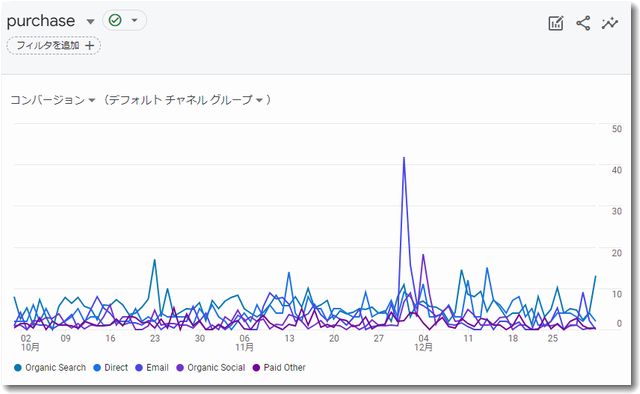Viewport: 640px width, 394px height.
Task: Toggle the Email legend item
Action: click(x=152, y=367)
